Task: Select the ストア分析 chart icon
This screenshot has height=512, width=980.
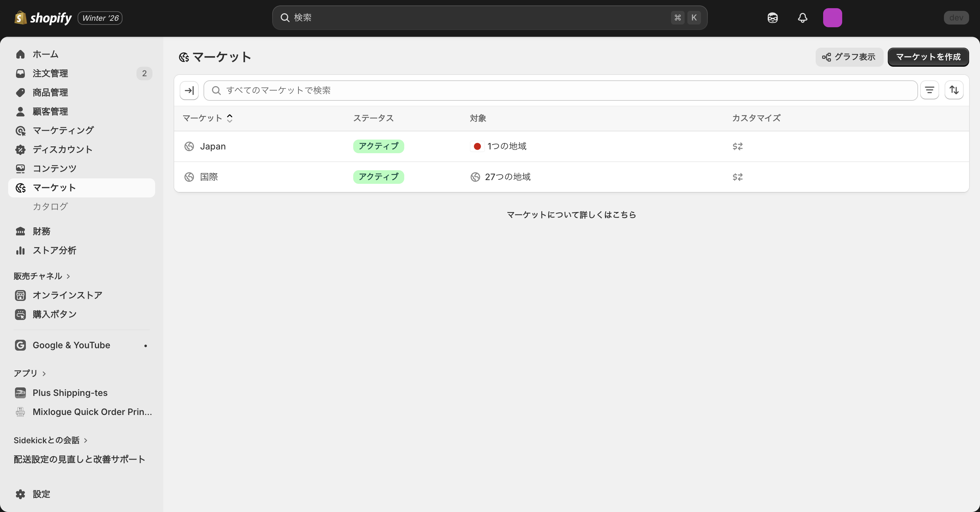Action: [20, 251]
